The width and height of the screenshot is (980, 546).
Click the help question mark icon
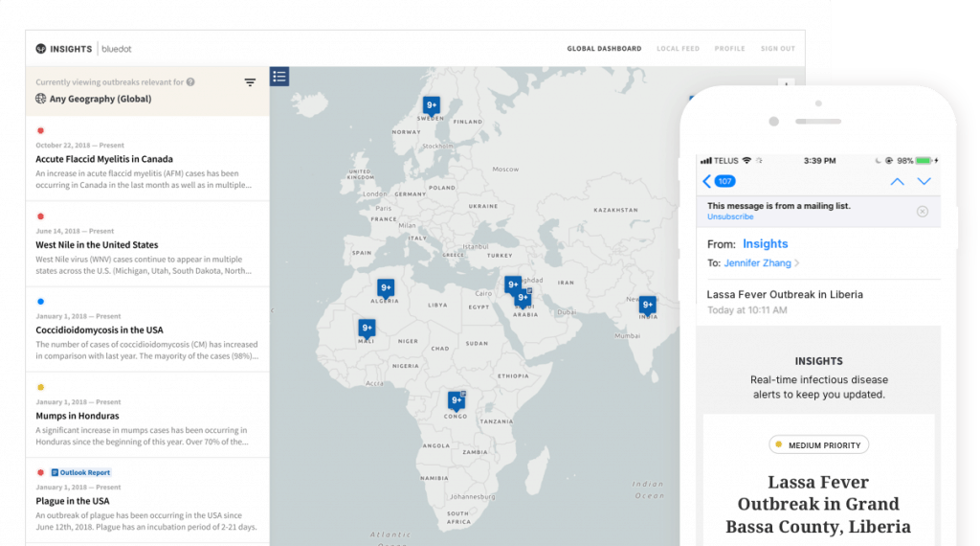190,82
